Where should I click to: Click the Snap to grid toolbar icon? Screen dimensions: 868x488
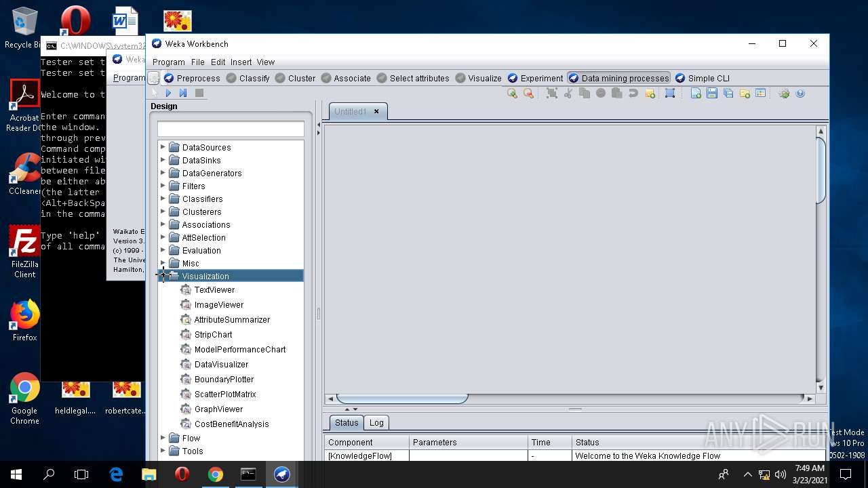click(670, 94)
